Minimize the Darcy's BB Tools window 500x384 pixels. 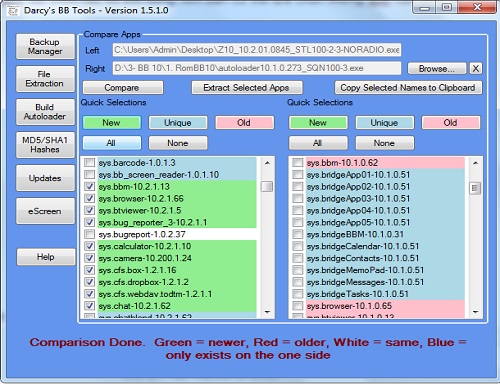pyautogui.click(x=424, y=7)
